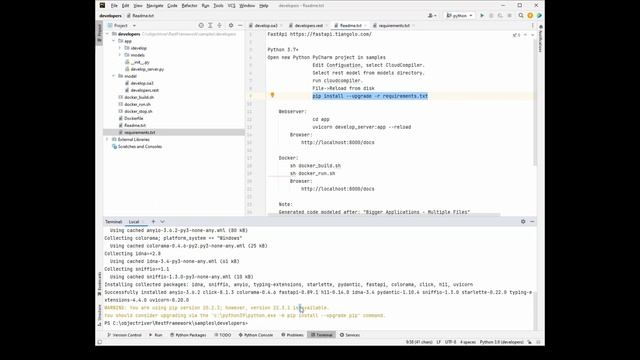Hide the Terminal panel with minus icon
This screenshot has height=360, width=640.
532,221
